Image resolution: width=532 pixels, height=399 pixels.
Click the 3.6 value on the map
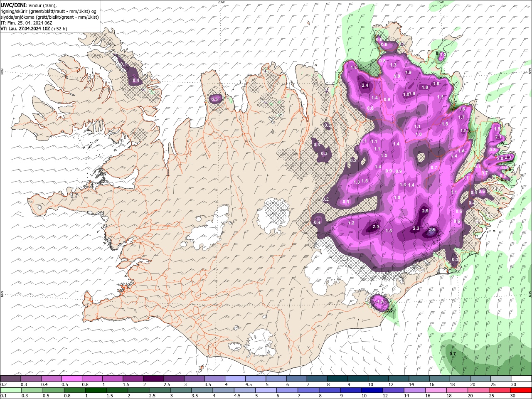[x=432, y=230]
